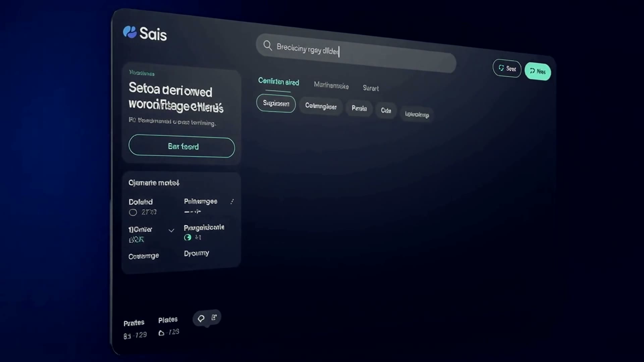Click the chat bubble icon near Plates

(201, 318)
